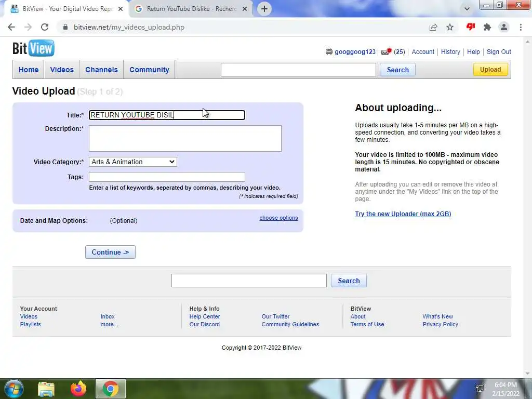Image resolution: width=532 pixels, height=399 pixels.
Task: Click the padlock site info icon
Action: 65,27
